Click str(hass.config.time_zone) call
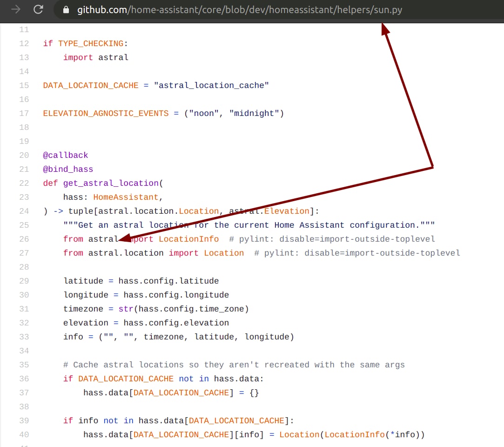 pyautogui.click(x=183, y=309)
